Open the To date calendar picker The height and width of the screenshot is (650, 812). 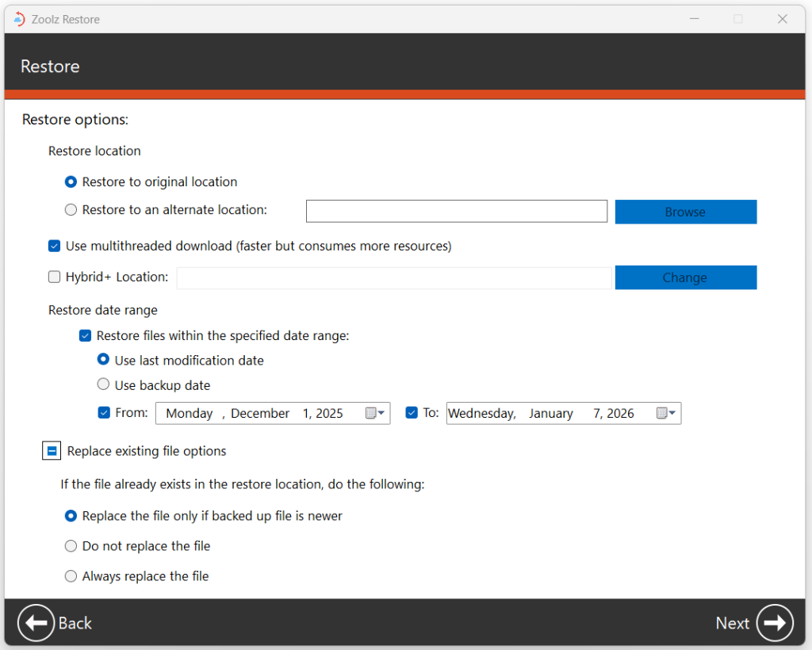pos(666,413)
